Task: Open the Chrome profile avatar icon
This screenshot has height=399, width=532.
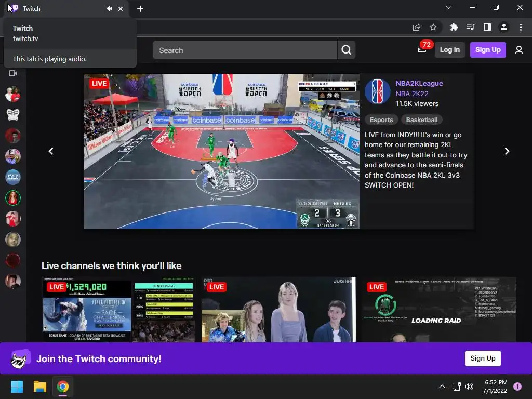Action: (503, 27)
